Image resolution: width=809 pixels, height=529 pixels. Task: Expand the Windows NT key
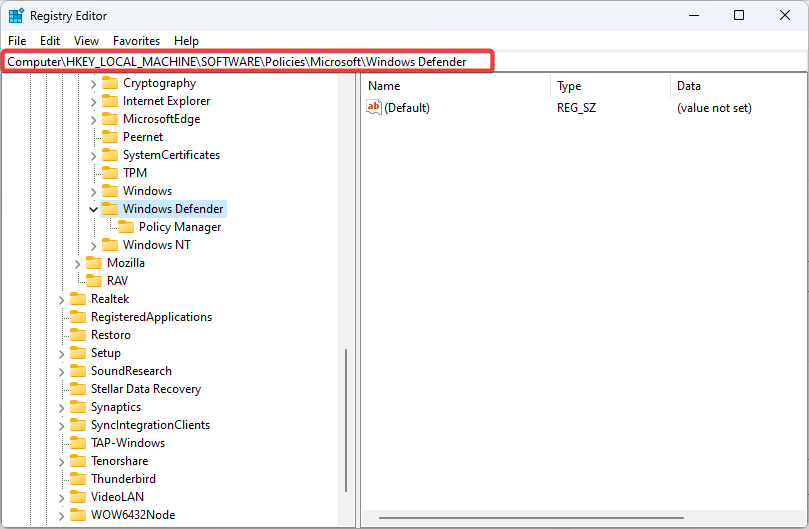pos(93,246)
